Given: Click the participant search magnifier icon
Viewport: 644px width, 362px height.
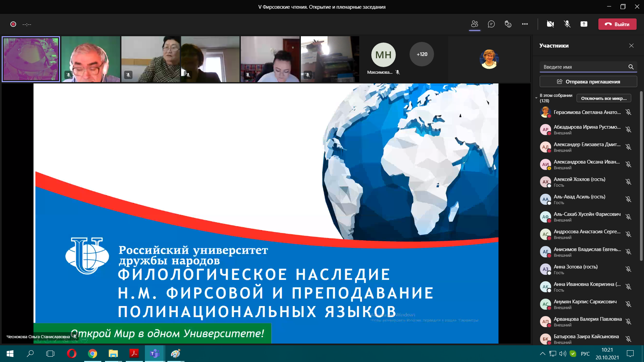Looking at the screenshot, I should 631,67.
